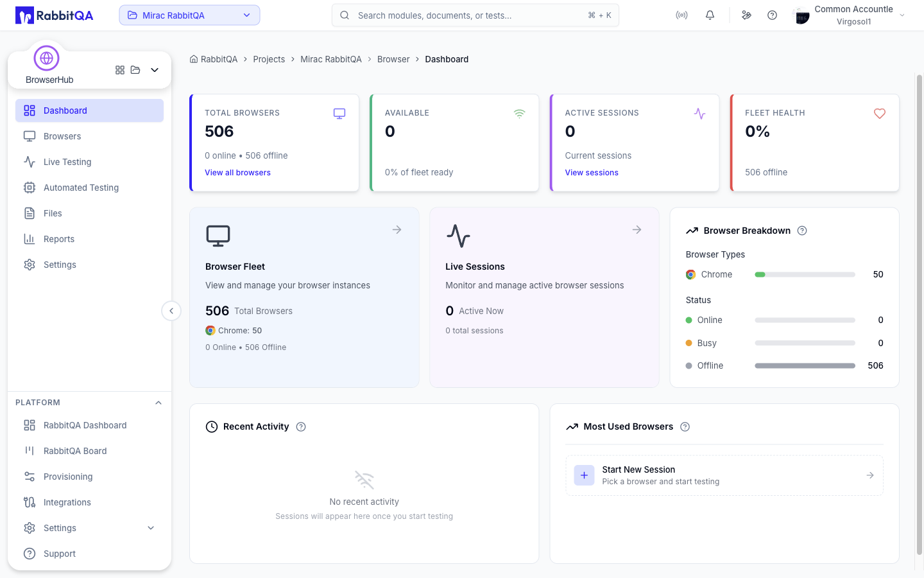Click the Online status progress bar
Viewport: 924px width, 578px height.
[805, 320]
